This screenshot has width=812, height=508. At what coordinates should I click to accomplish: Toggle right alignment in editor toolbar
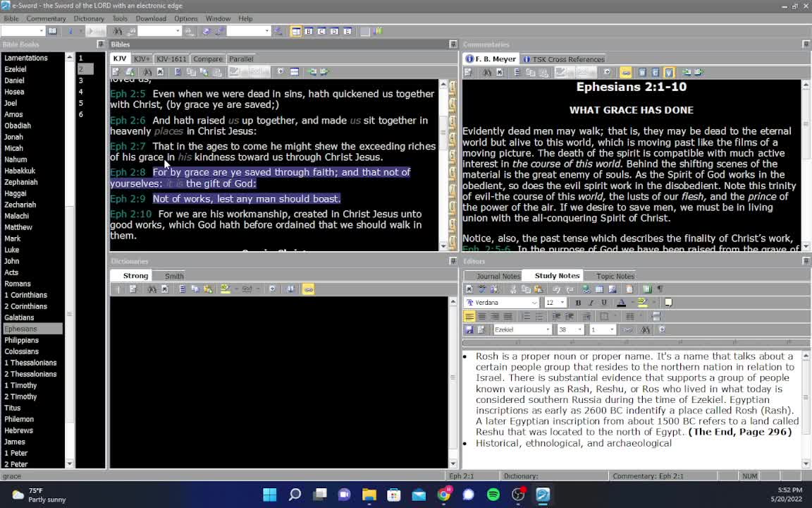click(495, 316)
